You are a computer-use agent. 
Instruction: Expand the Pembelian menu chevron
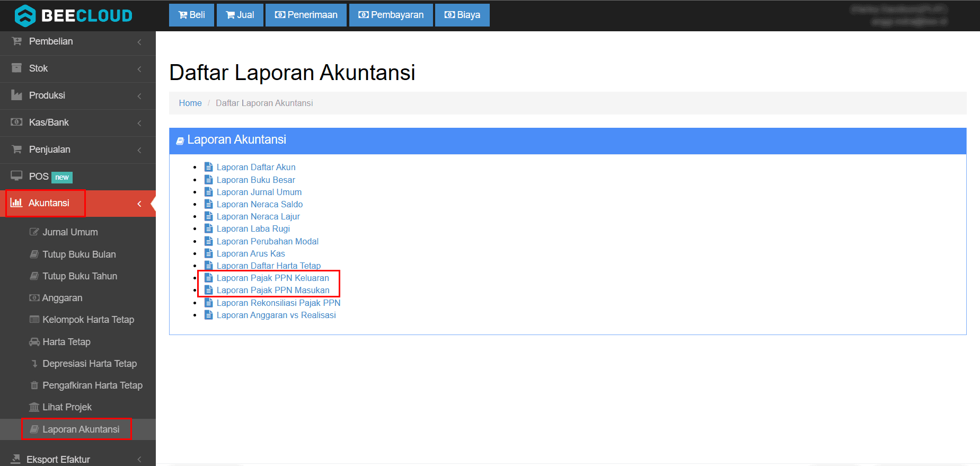[x=139, y=42]
